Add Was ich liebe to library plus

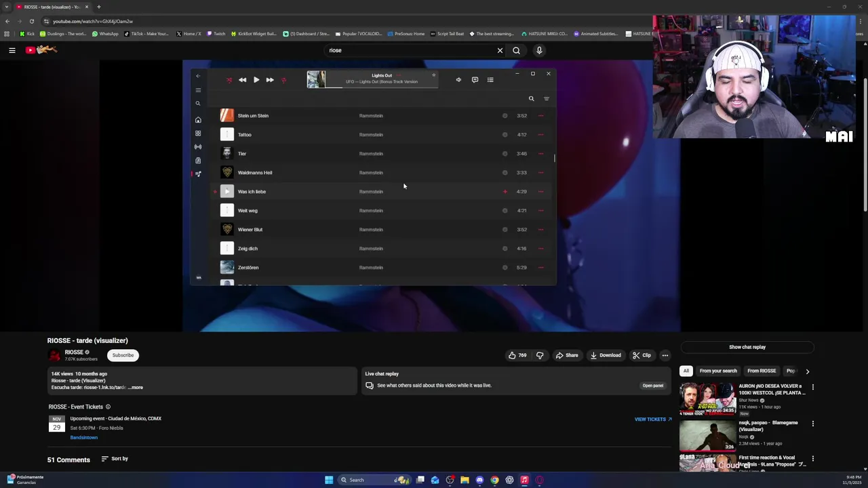point(505,192)
